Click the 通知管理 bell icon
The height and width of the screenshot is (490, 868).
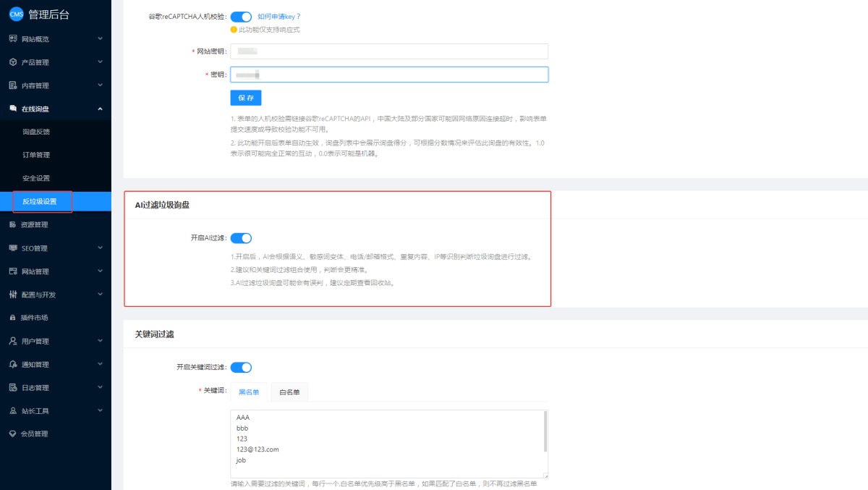tap(13, 364)
